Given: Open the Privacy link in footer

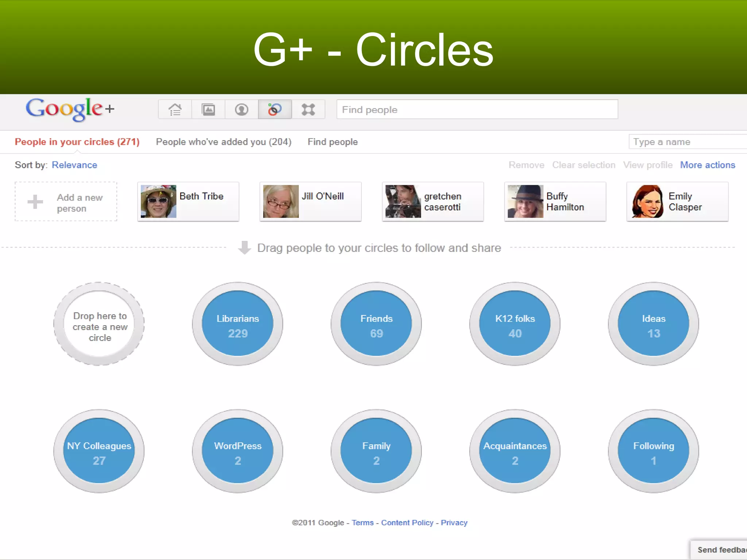Looking at the screenshot, I should [454, 522].
